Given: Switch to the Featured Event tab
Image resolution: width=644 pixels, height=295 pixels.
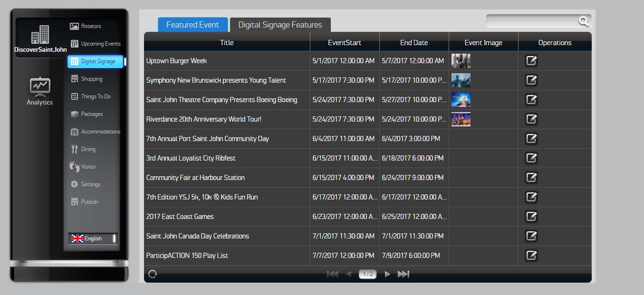Looking at the screenshot, I should tap(192, 25).
